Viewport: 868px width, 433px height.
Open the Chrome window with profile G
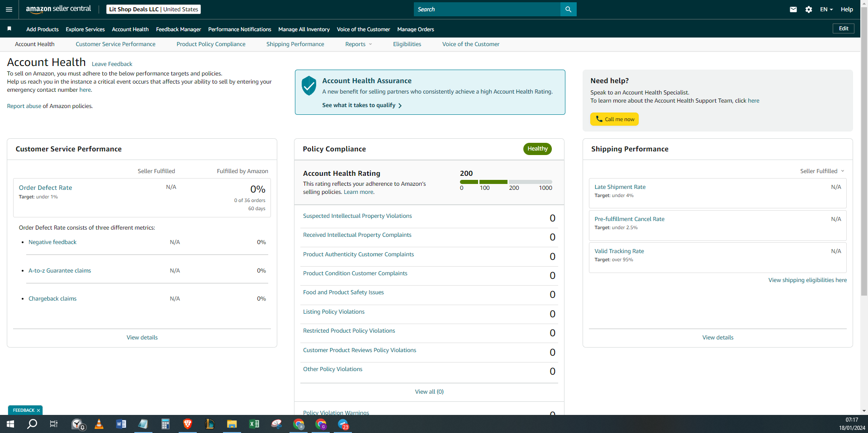point(321,424)
